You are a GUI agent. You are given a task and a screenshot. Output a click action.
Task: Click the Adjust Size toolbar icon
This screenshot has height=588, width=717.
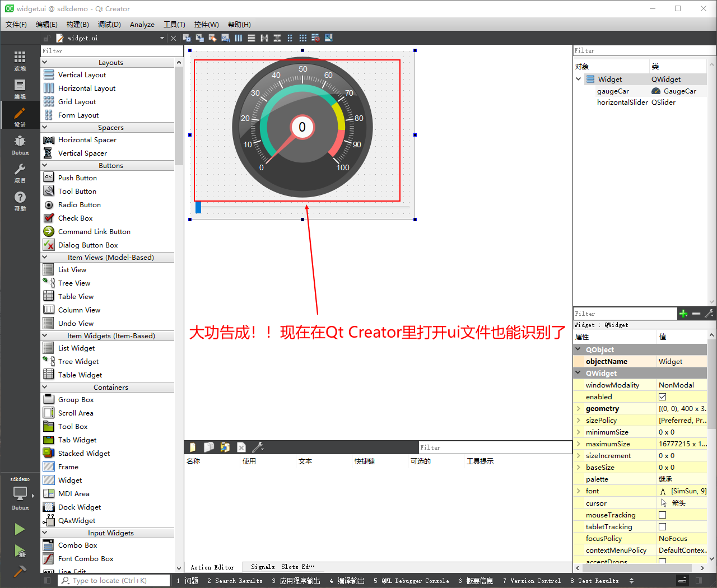pos(329,38)
